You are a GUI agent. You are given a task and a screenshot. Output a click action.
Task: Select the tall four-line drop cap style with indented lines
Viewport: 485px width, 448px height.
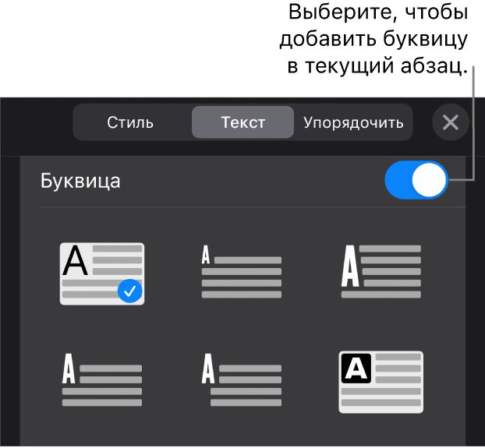pos(381,271)
